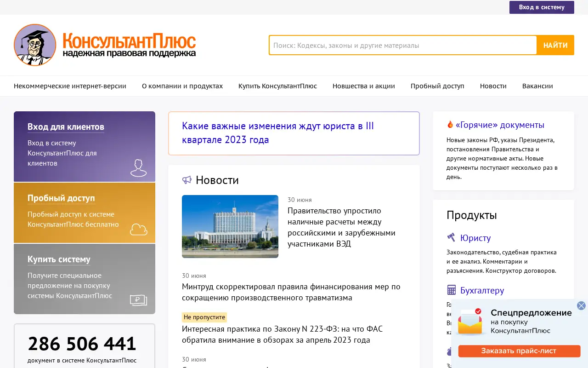
Task: Click the Спецпредложение popup title
Action: 531,313
